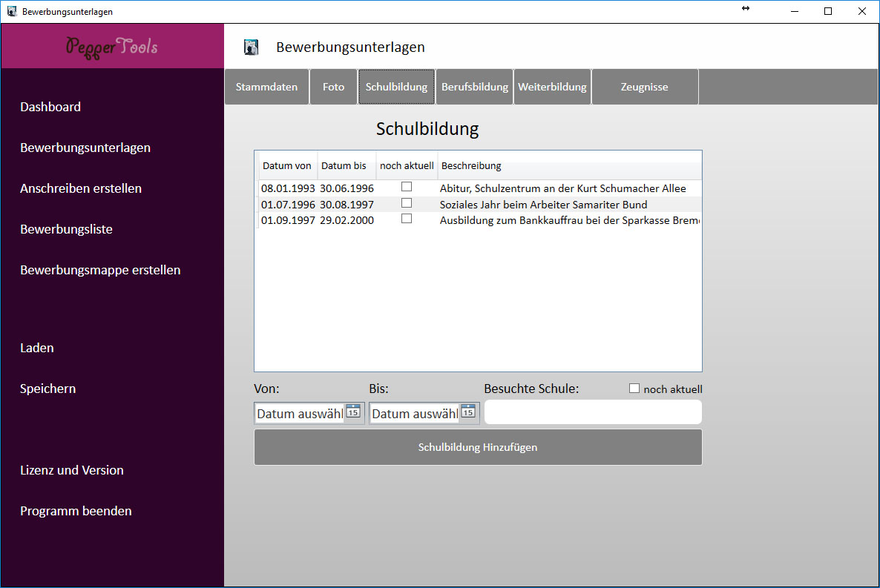The height and width of the screenshot is (588, 880).
Task: Open the Weiterbildung tab
Action: (552, 87)
